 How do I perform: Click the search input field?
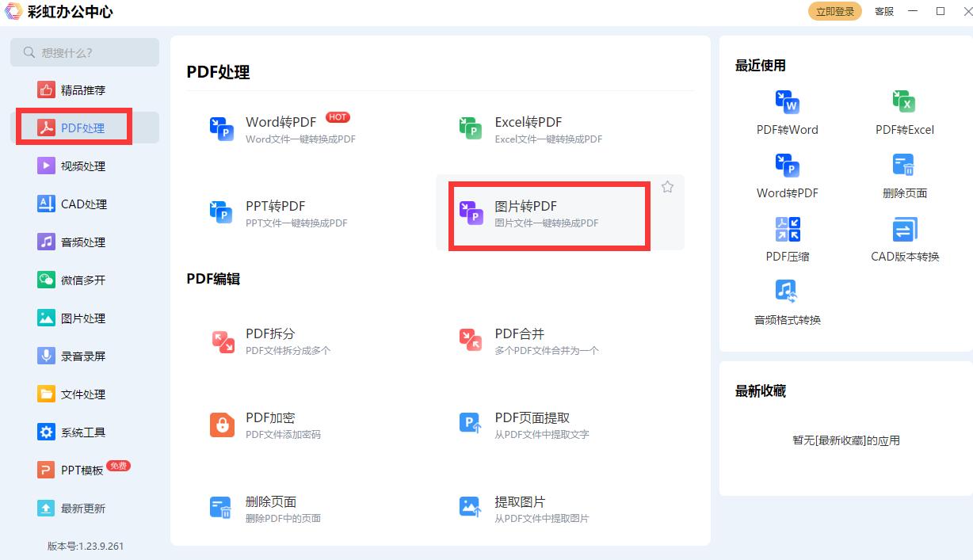click(x=85, y=51)
